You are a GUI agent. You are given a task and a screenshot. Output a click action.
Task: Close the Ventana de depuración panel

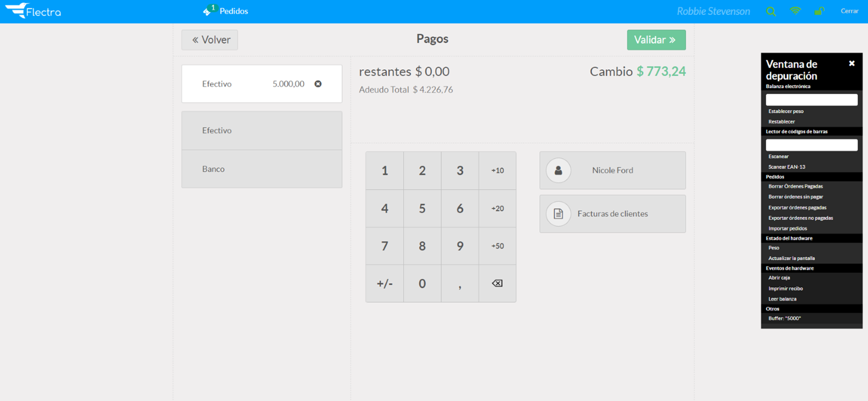point(851,63)
